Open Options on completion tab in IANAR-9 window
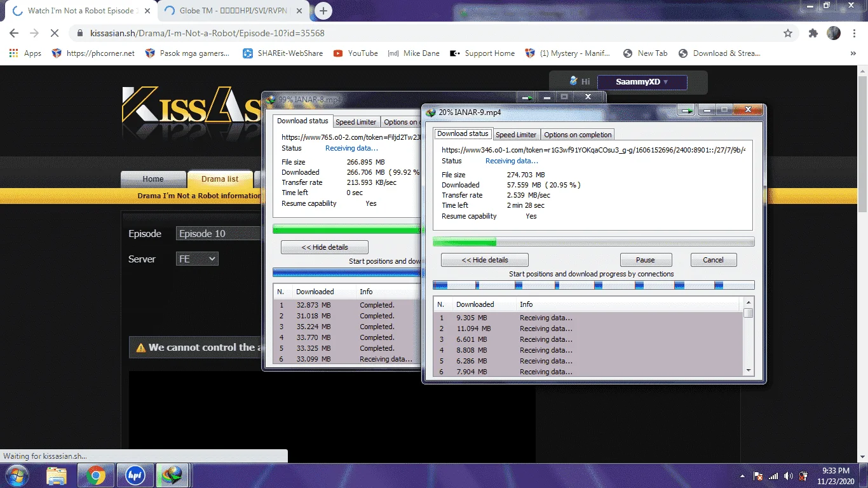The image size is (868, 488). coord(578,135)
